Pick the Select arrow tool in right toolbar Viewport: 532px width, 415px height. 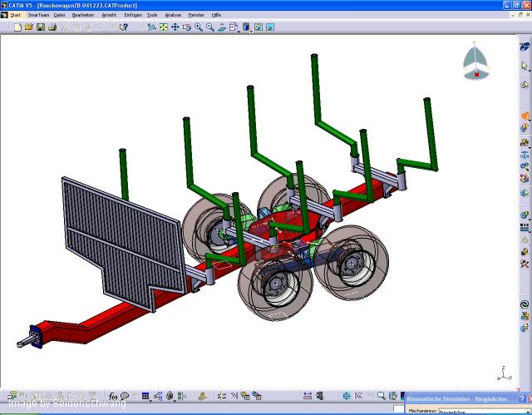click(525, 66)
